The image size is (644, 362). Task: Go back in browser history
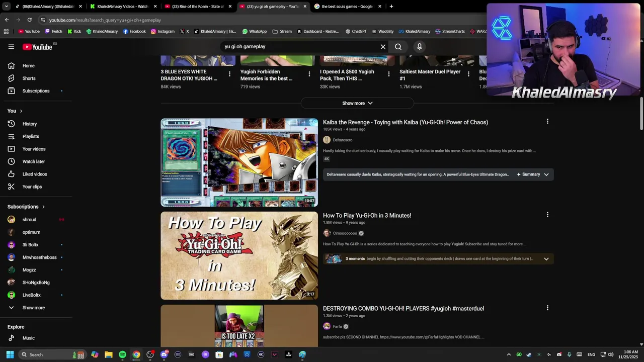(7, 20)
